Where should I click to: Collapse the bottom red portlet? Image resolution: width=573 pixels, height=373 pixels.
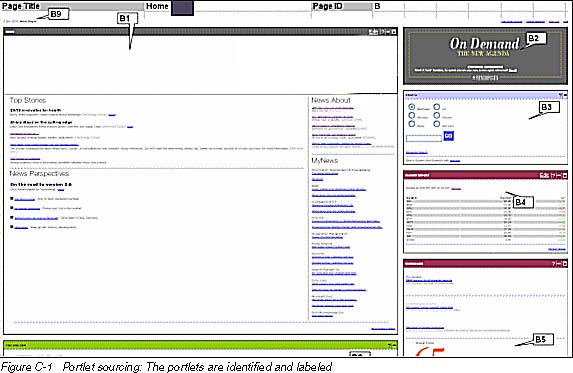(x=559, y=263)
